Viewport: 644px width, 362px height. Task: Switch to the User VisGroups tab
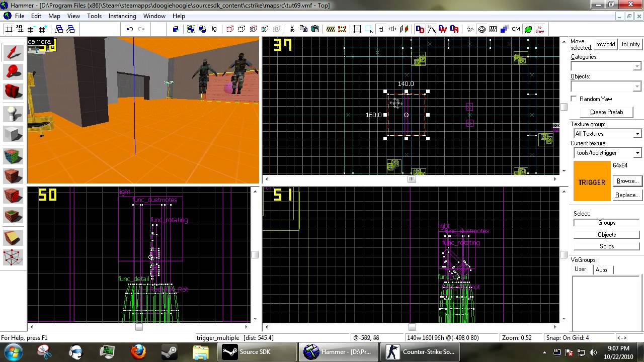tap(581, 269)
